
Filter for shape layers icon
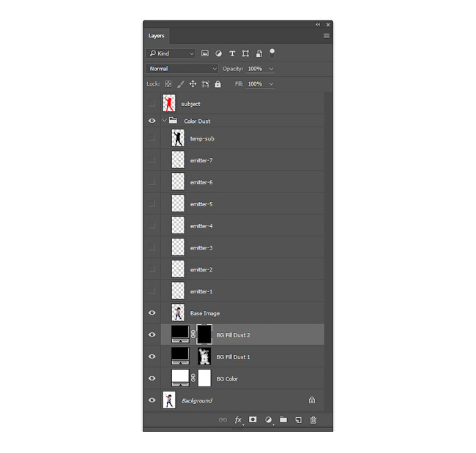click(x=245, y=53)
